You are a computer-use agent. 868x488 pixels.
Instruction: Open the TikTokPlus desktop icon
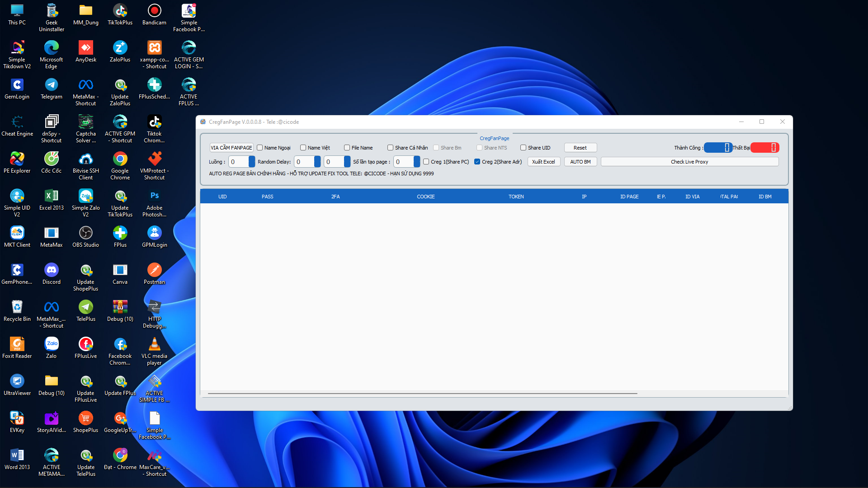(120, 14)
